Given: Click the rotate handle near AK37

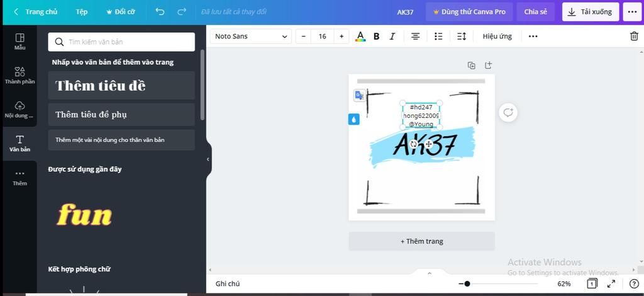Looking at the screenshot, I should pos(414,144).
